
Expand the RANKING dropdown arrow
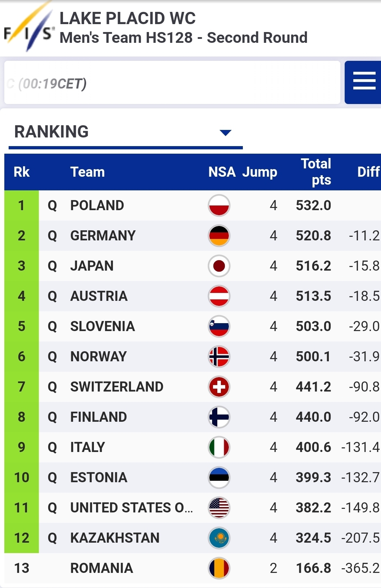[225, 133]
